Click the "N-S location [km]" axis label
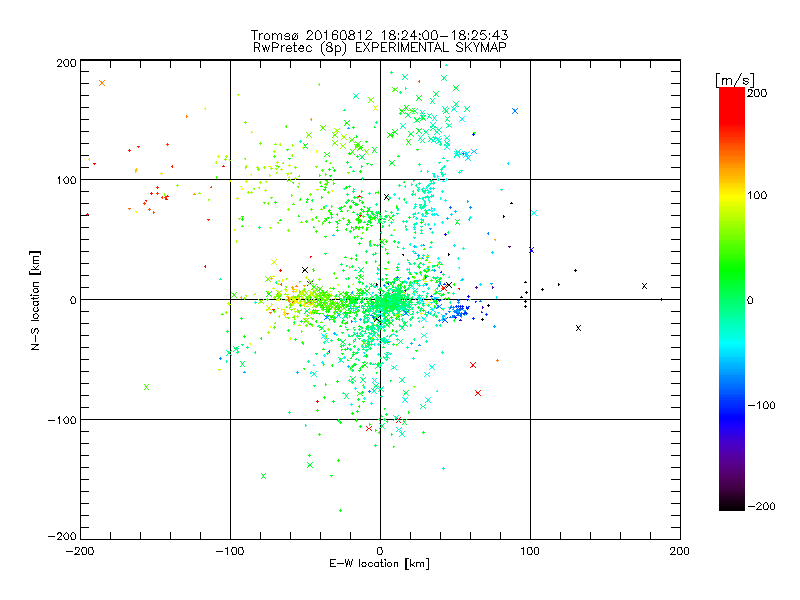Viewport: 800px width, 600px height. 35,300
